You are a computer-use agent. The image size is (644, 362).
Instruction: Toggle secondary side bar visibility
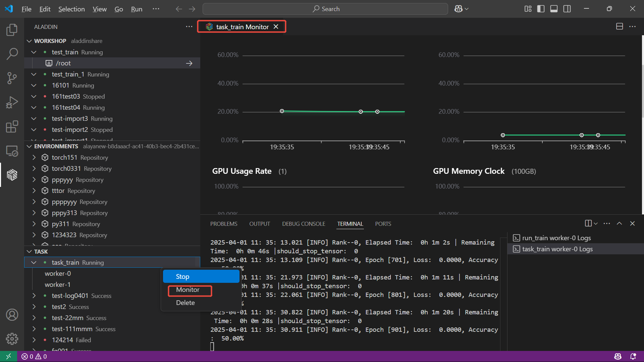[x=567, y=9]
